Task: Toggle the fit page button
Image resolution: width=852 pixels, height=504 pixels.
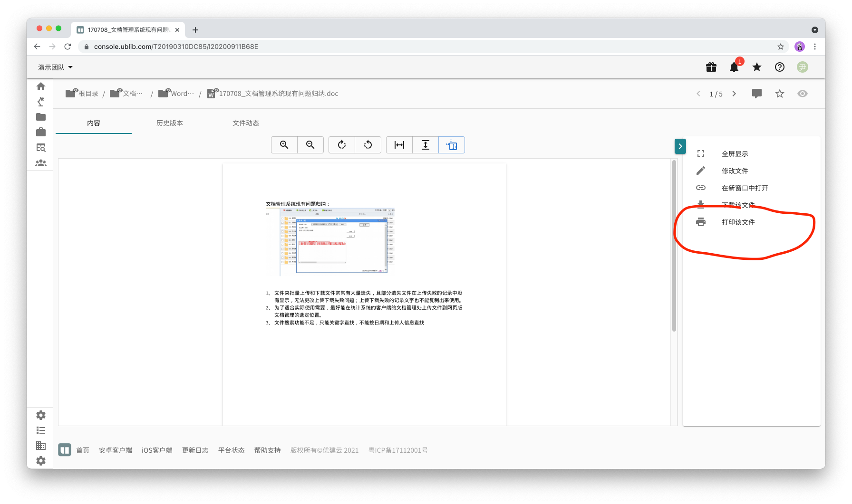Action: pos(452,145)
